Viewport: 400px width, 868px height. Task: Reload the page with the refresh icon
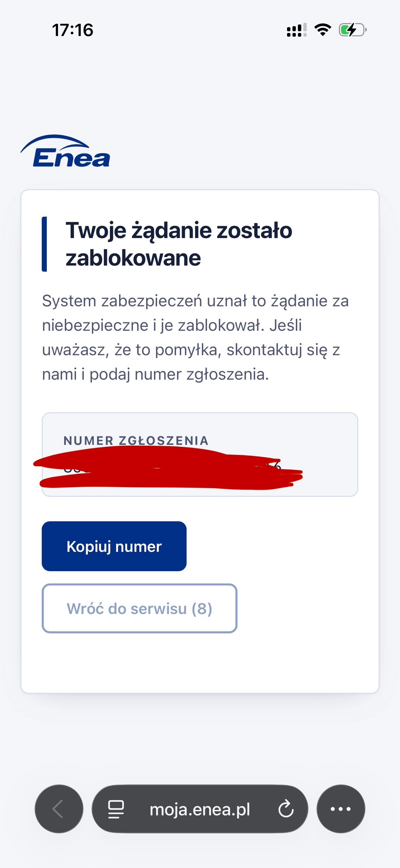(286, 809)
